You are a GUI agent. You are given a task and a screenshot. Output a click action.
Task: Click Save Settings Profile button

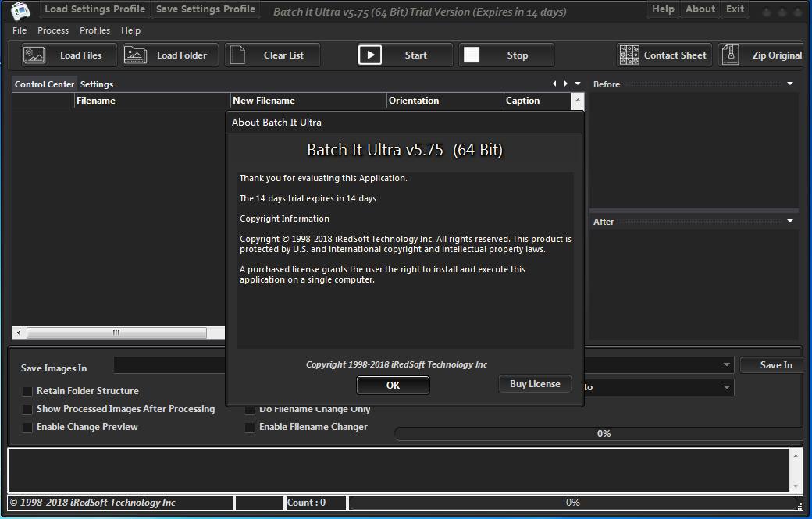point(205,9)
